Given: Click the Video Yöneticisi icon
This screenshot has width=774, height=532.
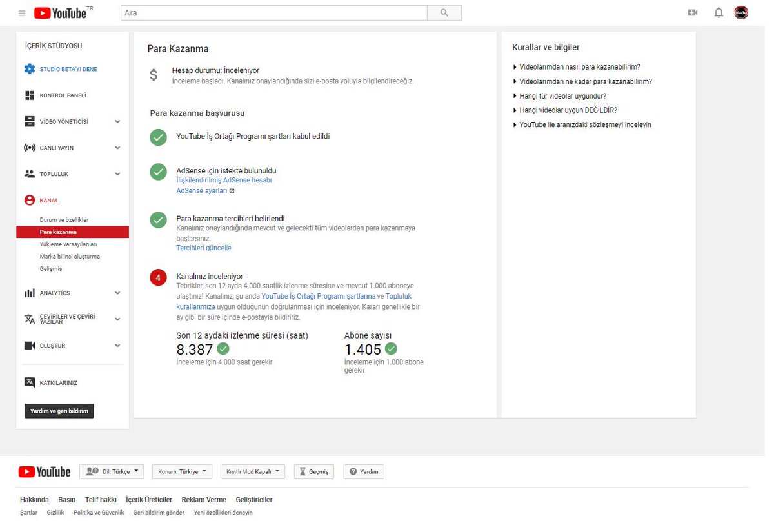Looking at the screenshot, I should (x=30, y=121).
